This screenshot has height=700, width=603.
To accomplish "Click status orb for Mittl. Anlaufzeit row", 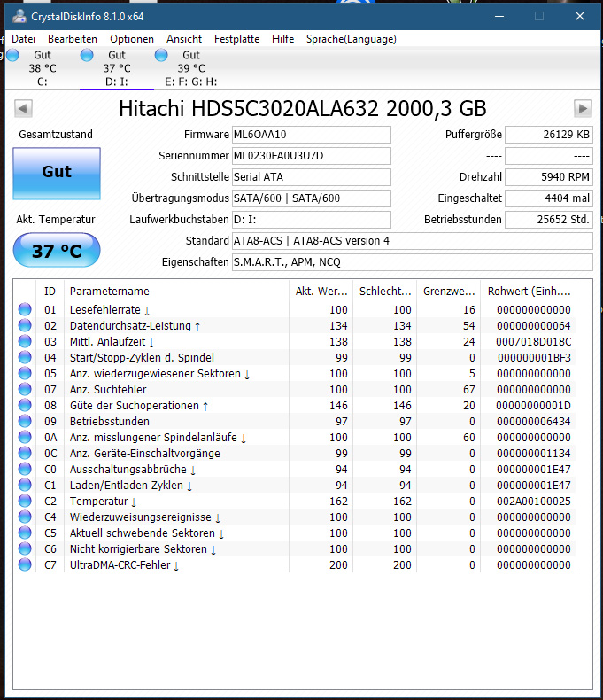I will [25, 341].
